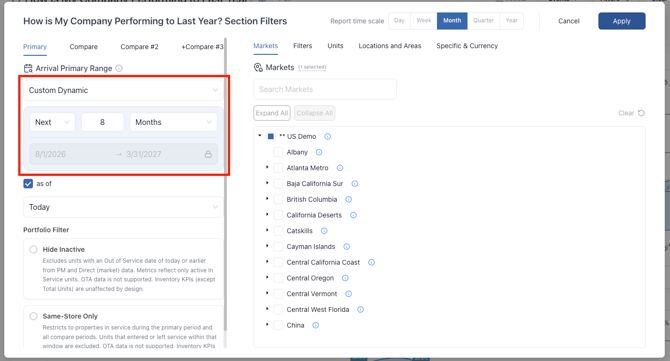This screenshot has height=361, width=670.
Task: Switch to the Compare tab
Action: 84,47
